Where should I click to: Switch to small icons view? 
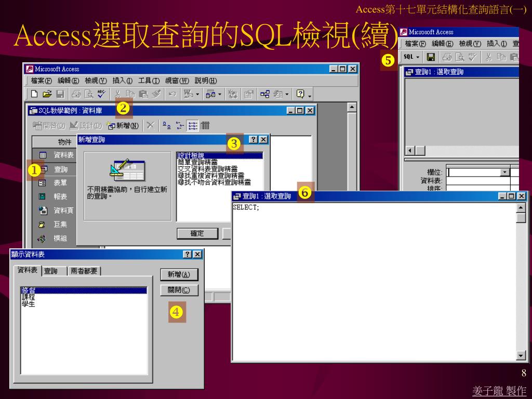pyautogui.click(x=180, y=126)
